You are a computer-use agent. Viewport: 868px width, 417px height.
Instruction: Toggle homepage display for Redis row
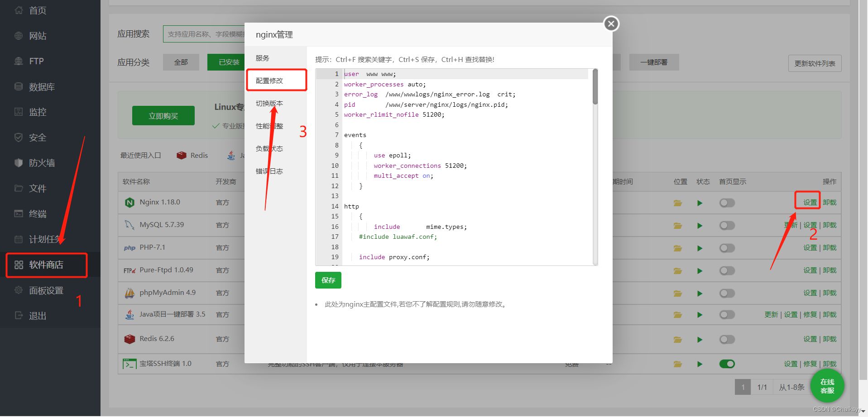727,340
